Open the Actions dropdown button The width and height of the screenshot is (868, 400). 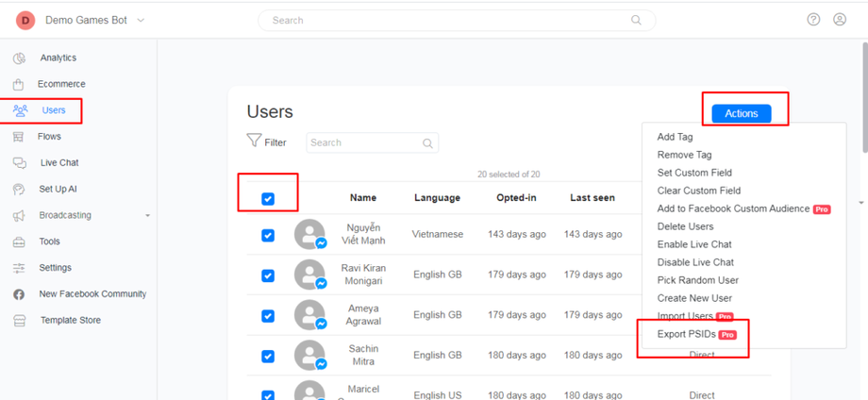pos(741,113)
